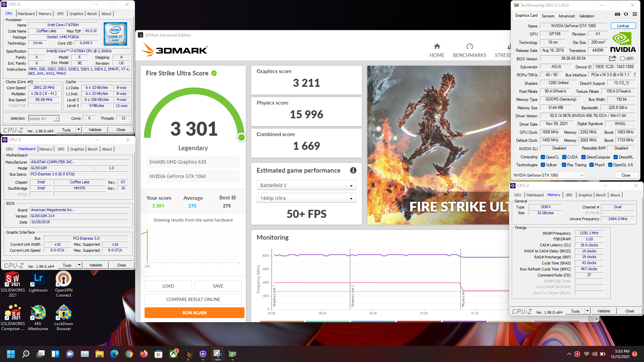This screenshot has height=362, width=644.
Task: Toggle the Vulkan checkbox
Action: click(543, 165)
